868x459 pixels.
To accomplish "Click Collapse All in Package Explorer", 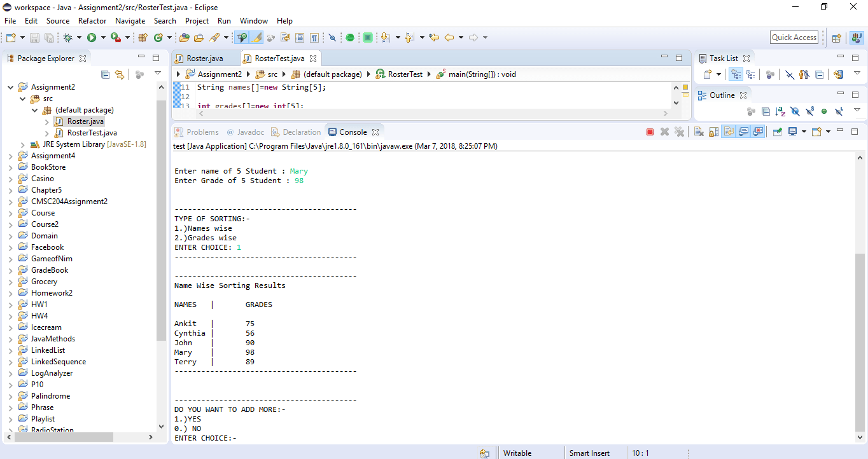I will [106, 74].
